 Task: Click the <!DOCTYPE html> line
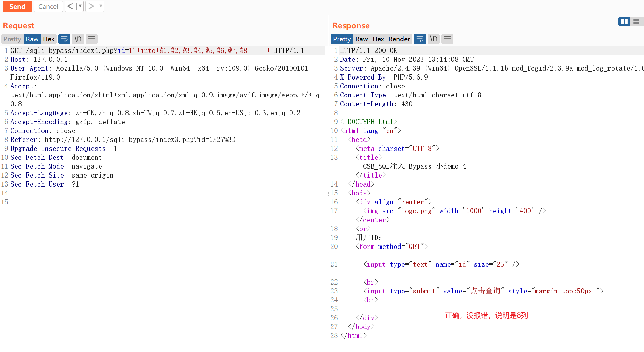click(368, 122)
